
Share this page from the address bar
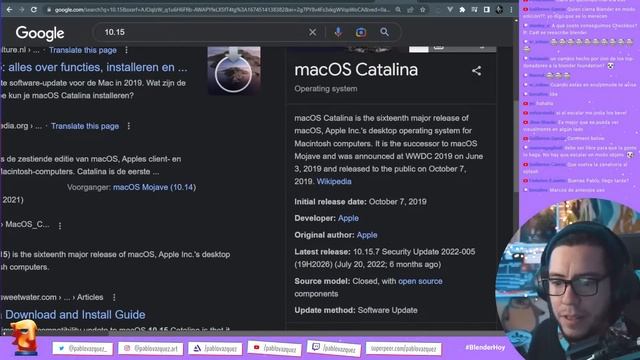pos(410,9)
